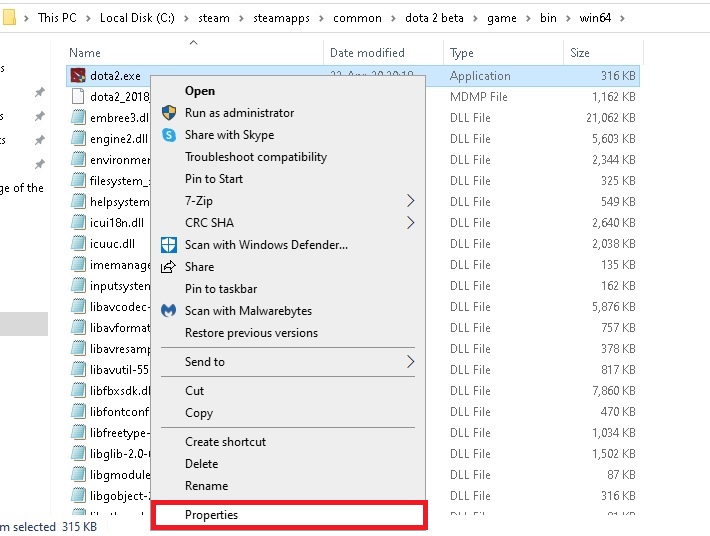Expand the 7-Zip submenu
The image size is (710, 536).
288,201
